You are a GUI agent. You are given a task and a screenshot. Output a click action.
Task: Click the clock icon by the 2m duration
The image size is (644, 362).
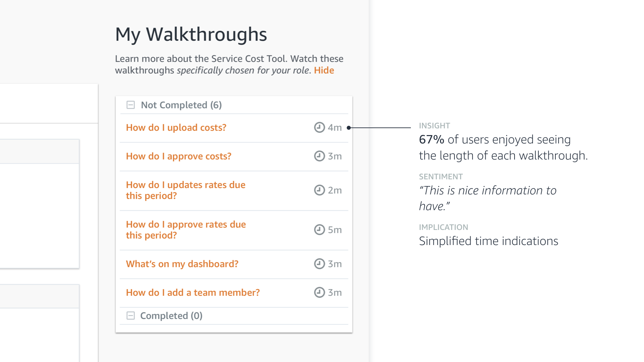pyautogui.click(x=319, y=190)
